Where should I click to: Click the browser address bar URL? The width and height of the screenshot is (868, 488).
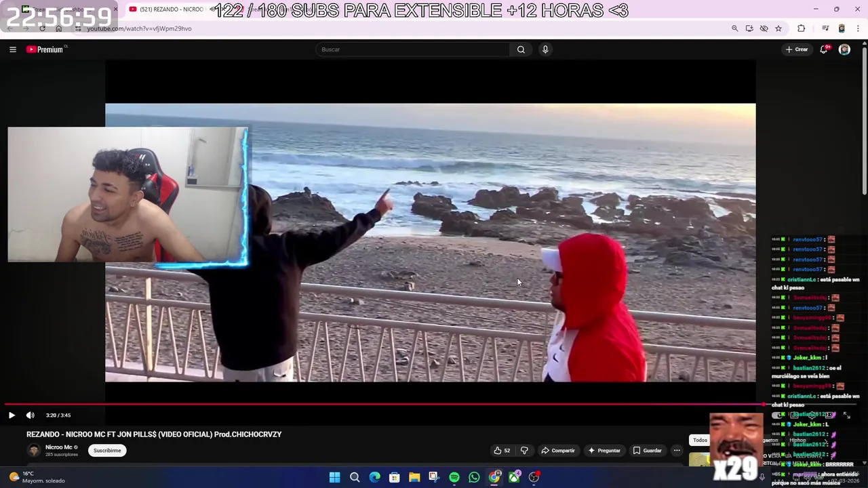coord(139,28)
